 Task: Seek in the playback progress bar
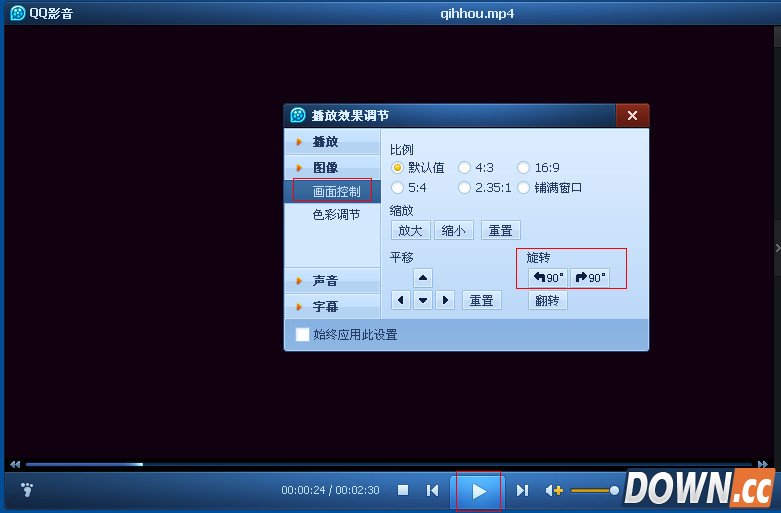(389, 464)
